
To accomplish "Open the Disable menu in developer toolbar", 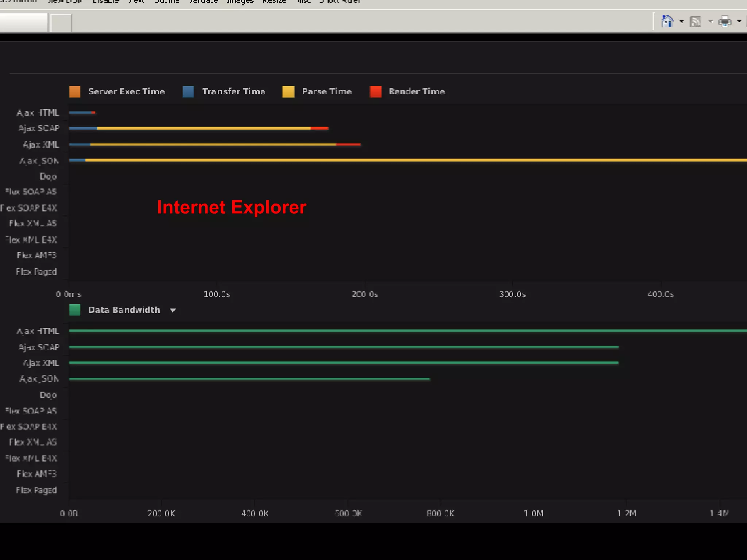I will click(x=106, y=2).
